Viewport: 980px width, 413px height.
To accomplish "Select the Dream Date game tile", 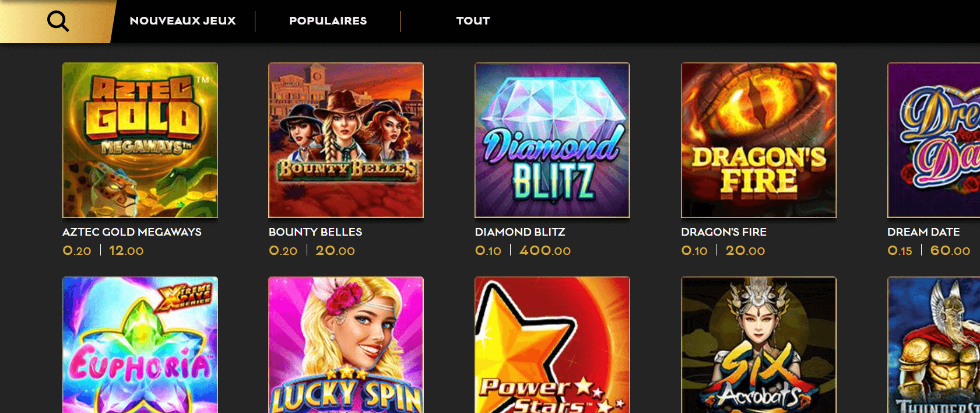I will pos(933,140).
